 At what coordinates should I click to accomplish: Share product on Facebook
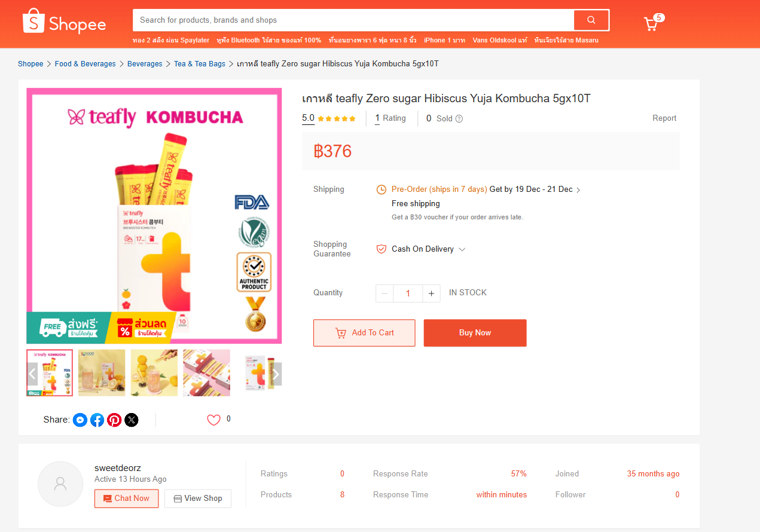coord(97,420)
